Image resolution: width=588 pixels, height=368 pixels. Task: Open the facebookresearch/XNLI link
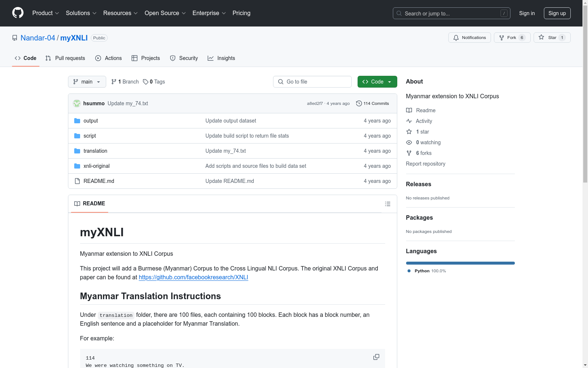pyautogui.click(x=193, y=277)
